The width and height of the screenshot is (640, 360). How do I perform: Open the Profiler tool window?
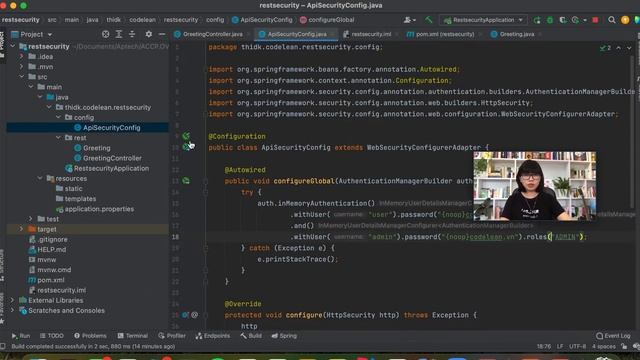171,336
